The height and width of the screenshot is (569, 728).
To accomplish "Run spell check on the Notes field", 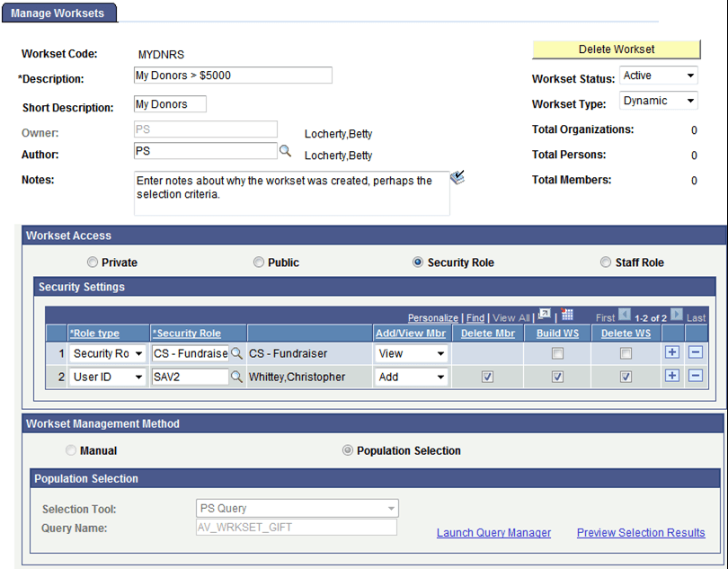I will (457, 178).
